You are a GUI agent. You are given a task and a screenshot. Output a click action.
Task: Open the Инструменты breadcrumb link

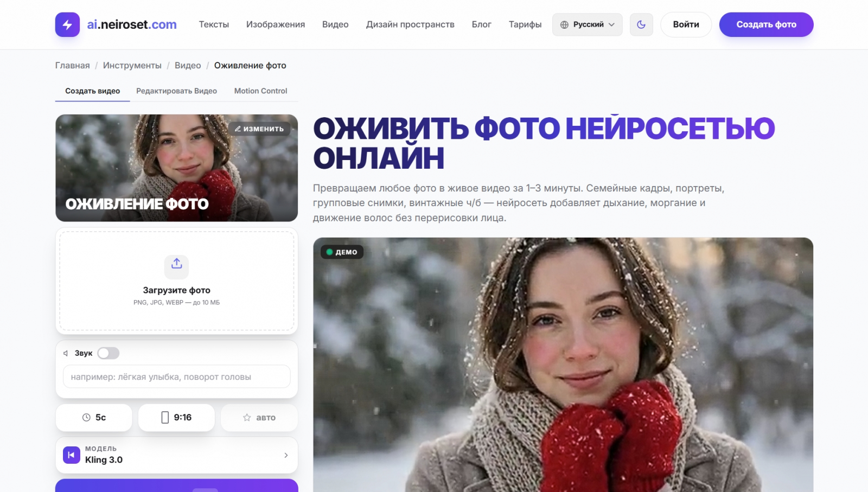(x=132, y=66)
